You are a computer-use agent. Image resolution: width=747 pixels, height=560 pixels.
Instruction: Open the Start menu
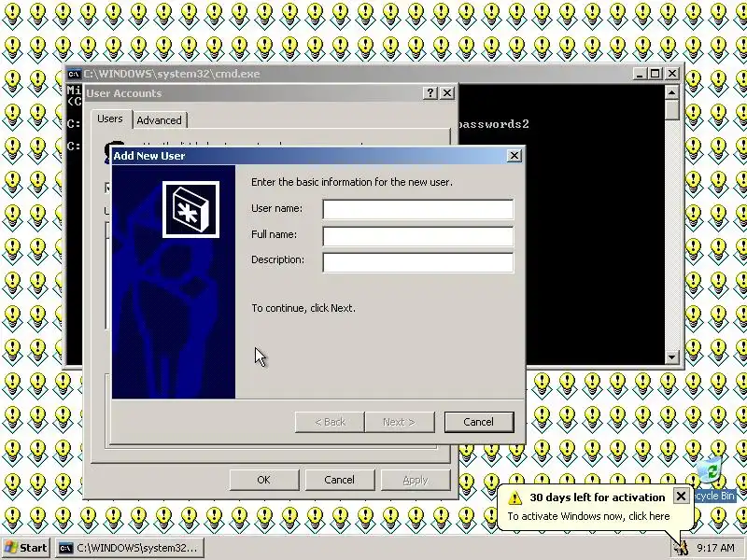click(x=26, y=548)
